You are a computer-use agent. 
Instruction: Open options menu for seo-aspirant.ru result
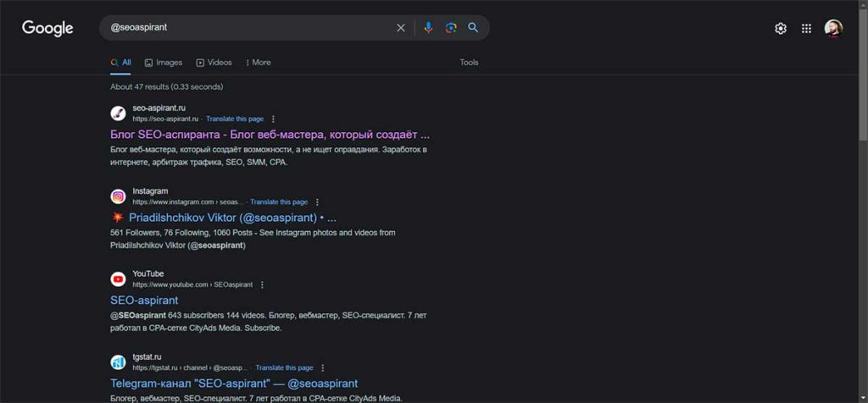(273, 119)
